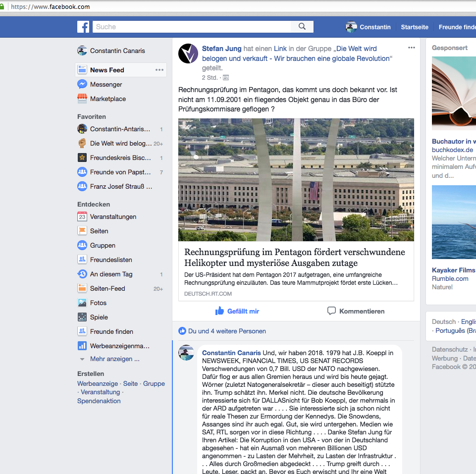Click the Facebook logo icon
Image resolution: width=476 pixels, height=474 pixels.
pos(83,27)
